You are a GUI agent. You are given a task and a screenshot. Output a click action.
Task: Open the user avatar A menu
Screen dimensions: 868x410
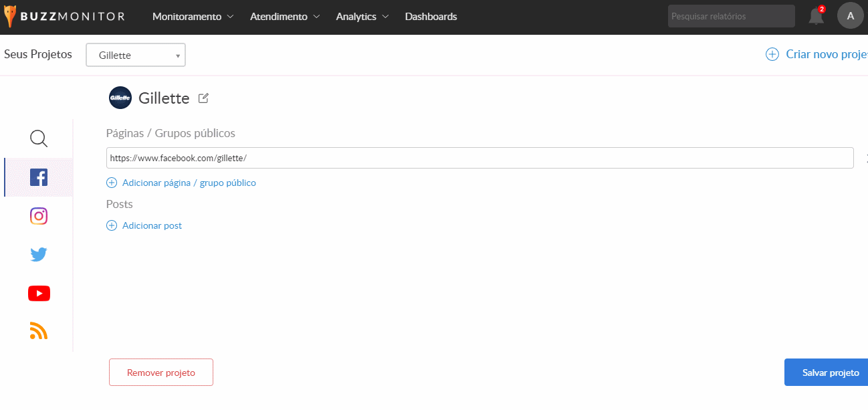click(850, 16)
